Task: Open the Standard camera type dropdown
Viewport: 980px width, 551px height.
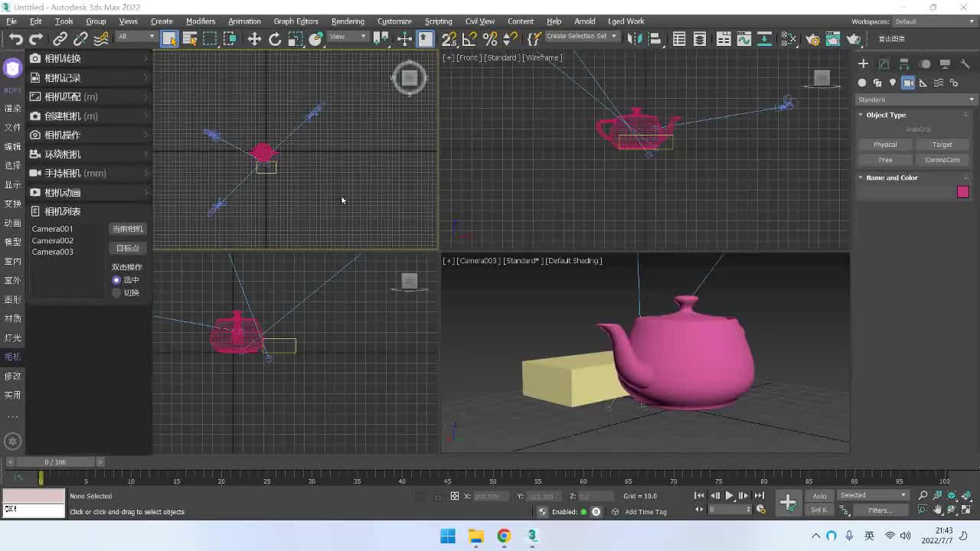Action: [x=916, y=99]
